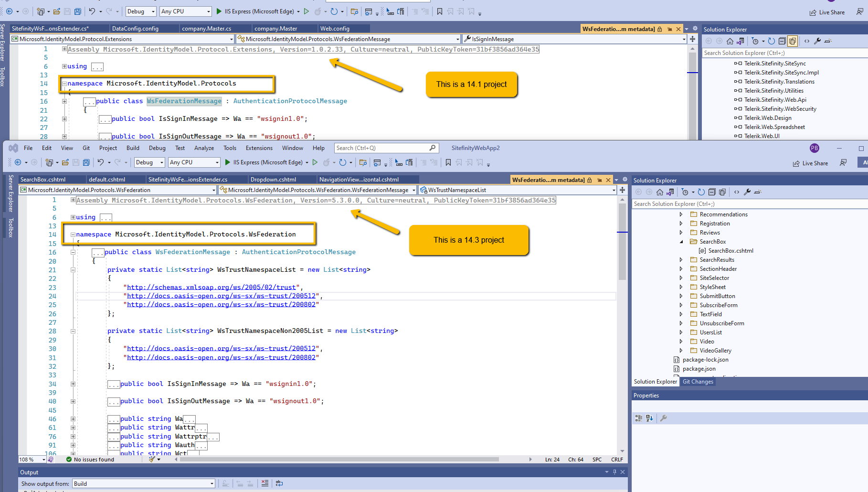Screen dimensions: 868x492
Task: Click the magnifier icon in Search (Ctrl+Q)
Action: click(x=432, y=148)
